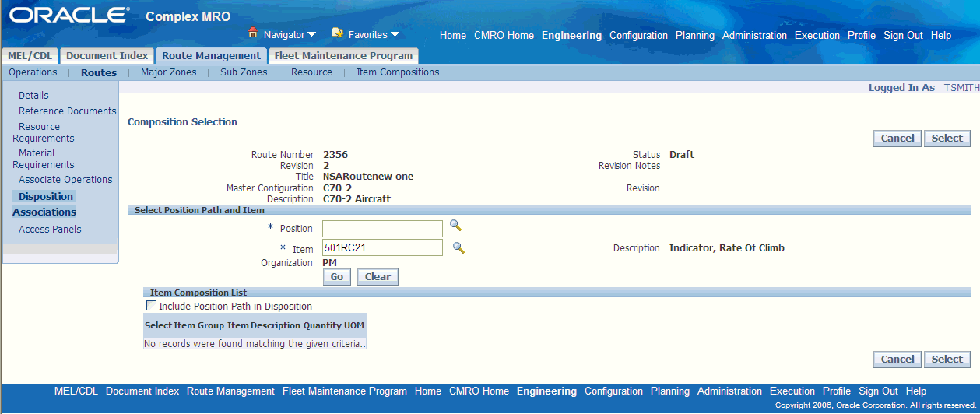Open the Sub Zones subtab
The width and height of the screenshot is (980, 414).
[x=244, y=72]
